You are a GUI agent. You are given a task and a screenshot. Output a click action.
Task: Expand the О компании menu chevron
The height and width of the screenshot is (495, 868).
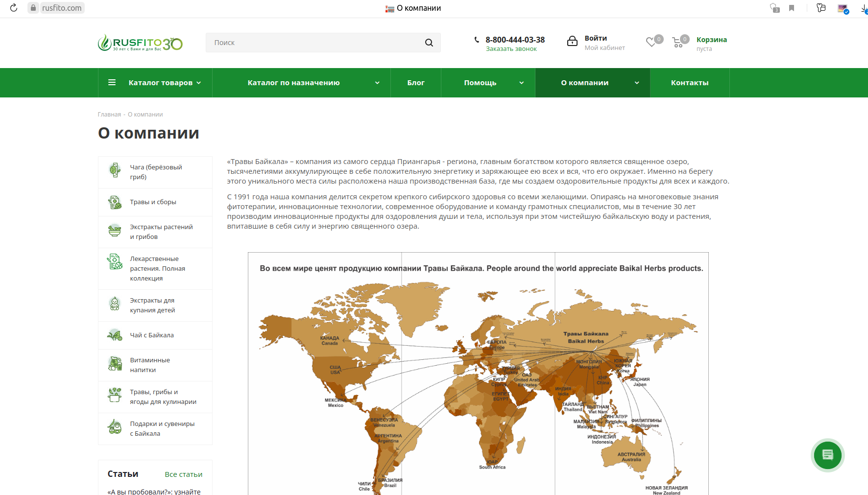coord(637,83)
